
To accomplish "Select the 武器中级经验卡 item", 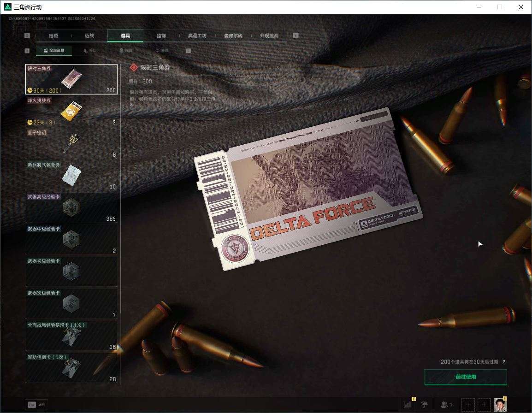I will (71, 240).
